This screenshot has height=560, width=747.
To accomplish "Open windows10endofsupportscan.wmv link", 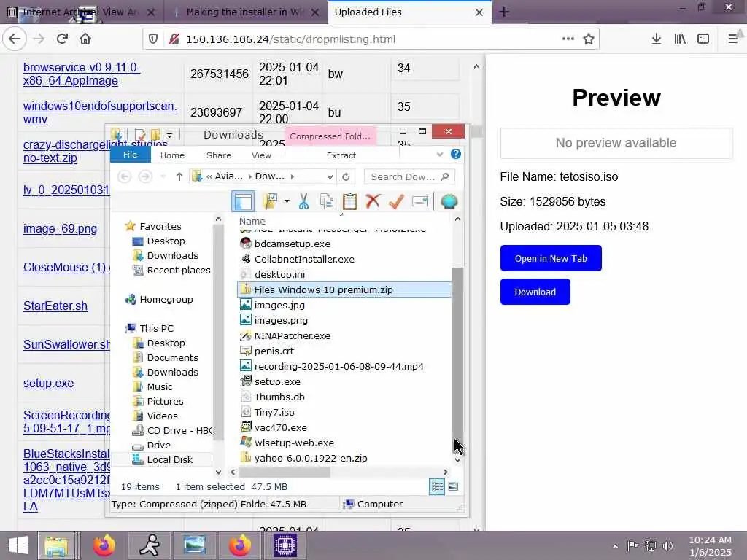I will click(x=99, y=112).
